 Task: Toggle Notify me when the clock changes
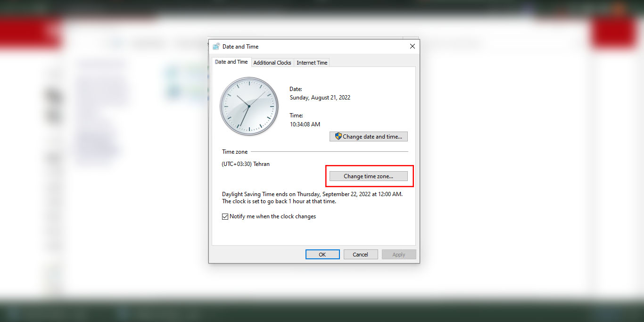[225, 217]
